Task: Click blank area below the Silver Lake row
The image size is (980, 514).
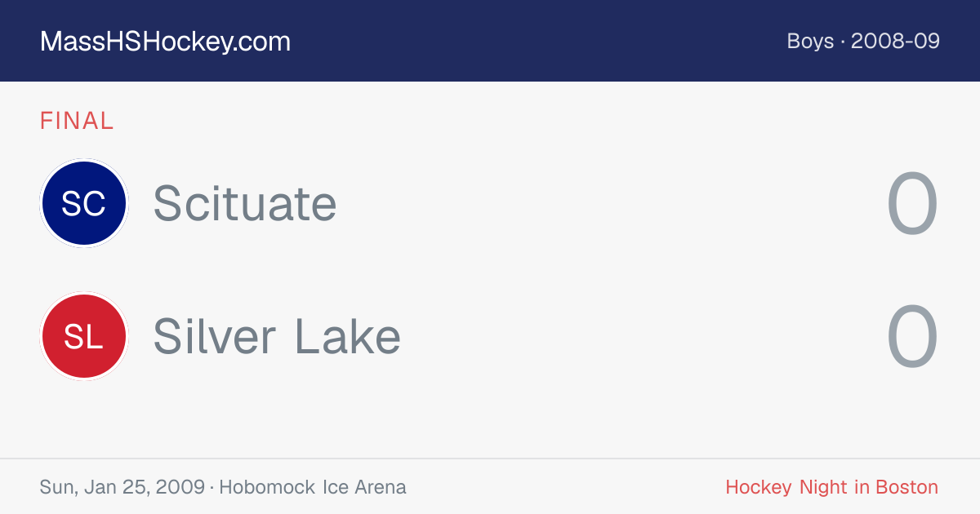Action: point(490,420)
